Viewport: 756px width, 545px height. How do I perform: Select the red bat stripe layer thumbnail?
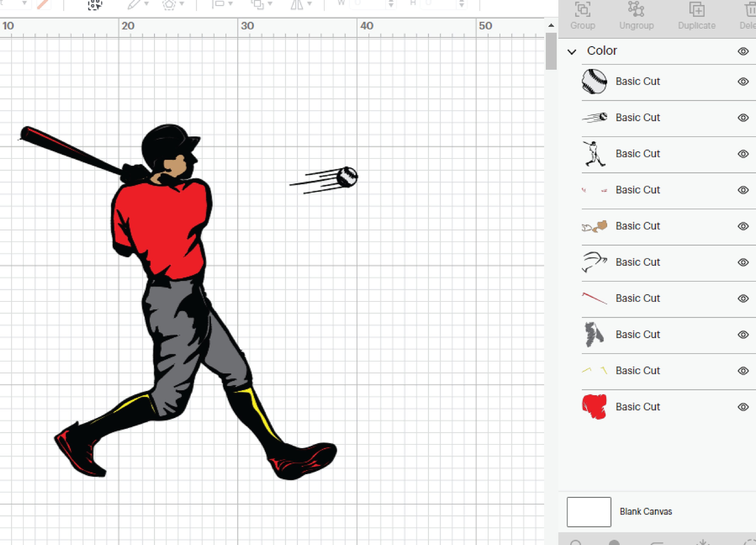(x=594, y=298)
